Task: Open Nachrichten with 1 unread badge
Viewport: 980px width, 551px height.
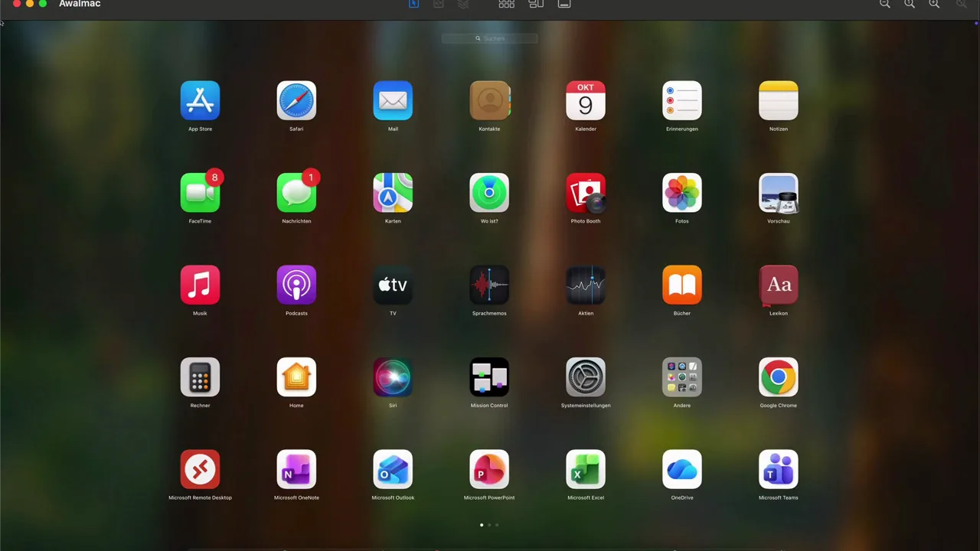Action: tap(296, 193)
